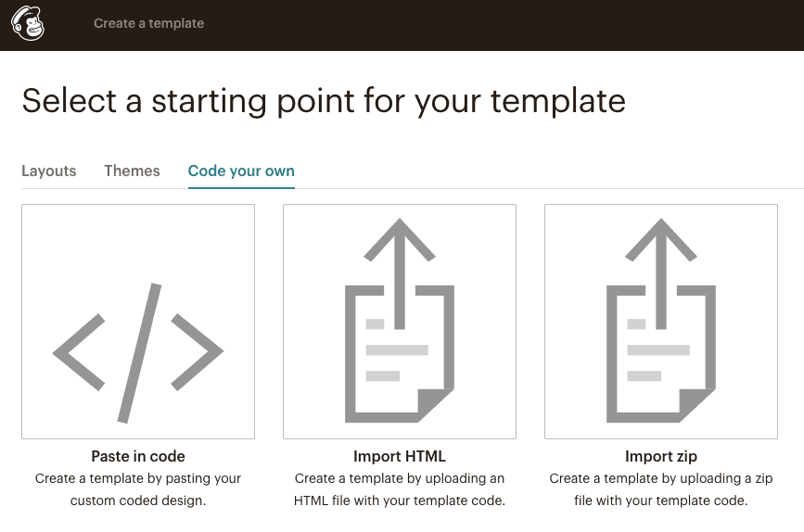Viewport: 804px width, 532px height.
Task: Switch to the Layouts tab
Action: pos(49,171)
